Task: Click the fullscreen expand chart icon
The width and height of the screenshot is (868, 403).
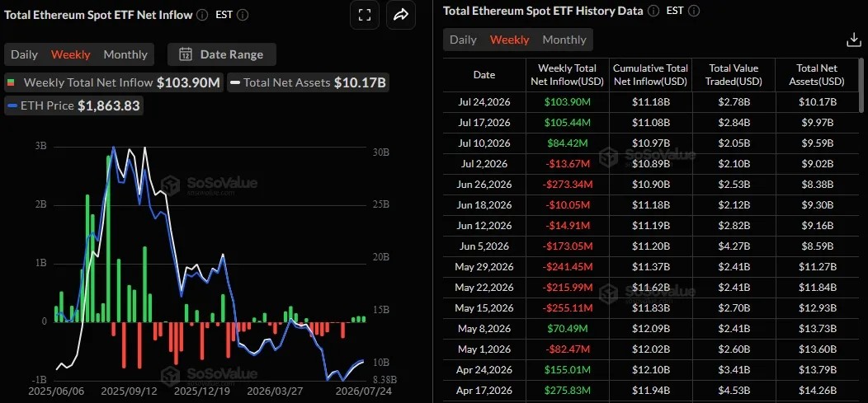Action: click(x=365, y=15)
